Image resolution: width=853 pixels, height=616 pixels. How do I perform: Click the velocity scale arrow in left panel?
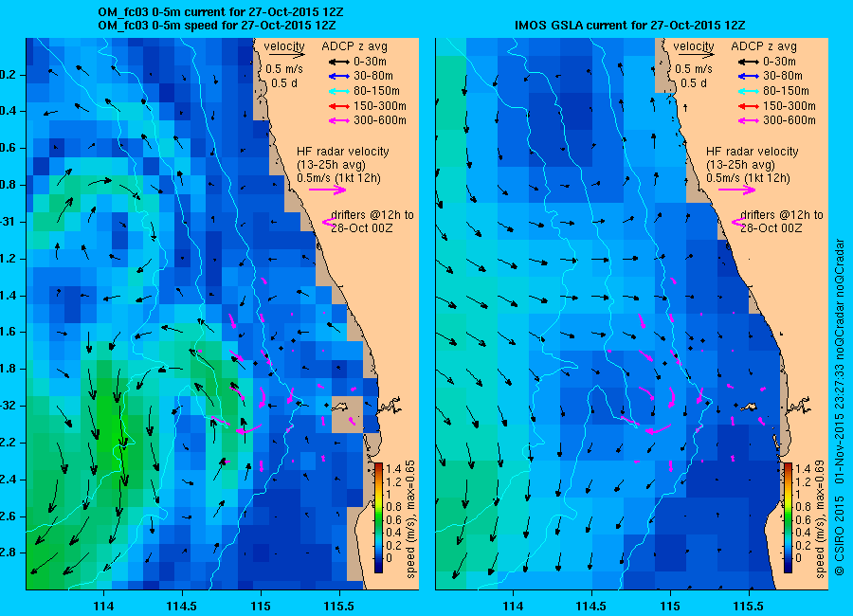pyautogui.click(x=286, y=55)
